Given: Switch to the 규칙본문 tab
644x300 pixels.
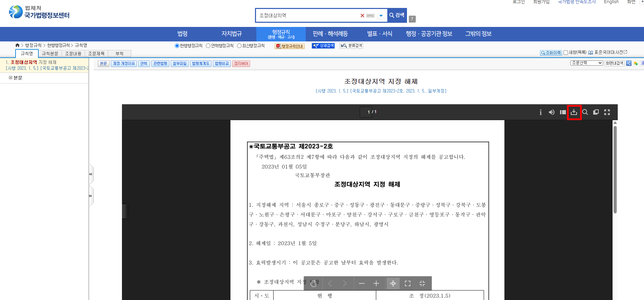Looking at the screenshot, I should tap(50, 54).
